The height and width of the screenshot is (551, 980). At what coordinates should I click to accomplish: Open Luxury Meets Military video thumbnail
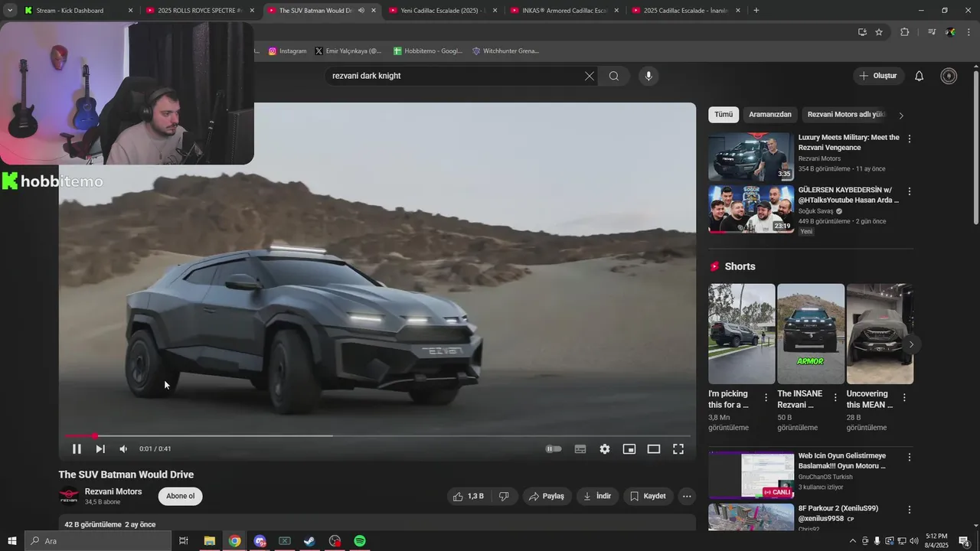(751, 157)
